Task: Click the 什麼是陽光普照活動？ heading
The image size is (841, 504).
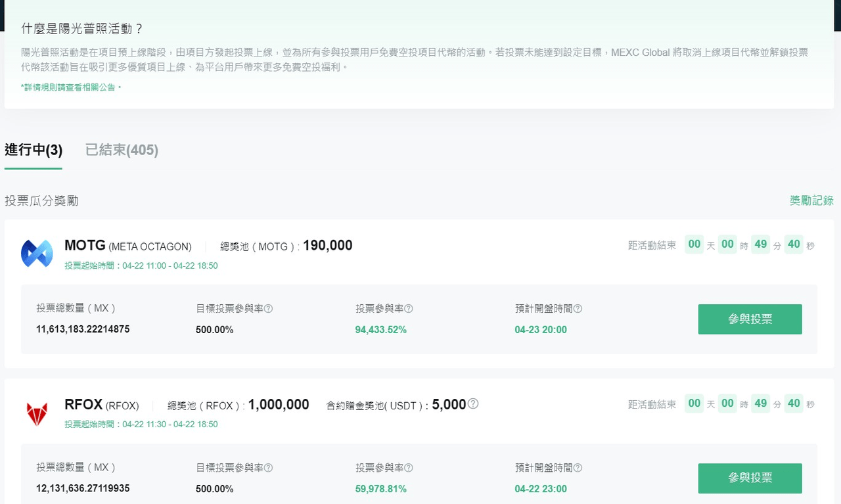Action: tap(82, 28)
